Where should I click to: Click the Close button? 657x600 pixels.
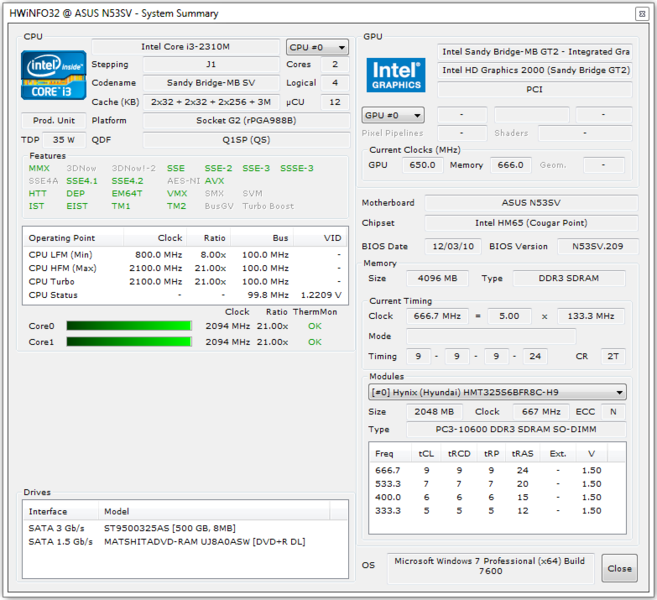[x=619, y=569]
